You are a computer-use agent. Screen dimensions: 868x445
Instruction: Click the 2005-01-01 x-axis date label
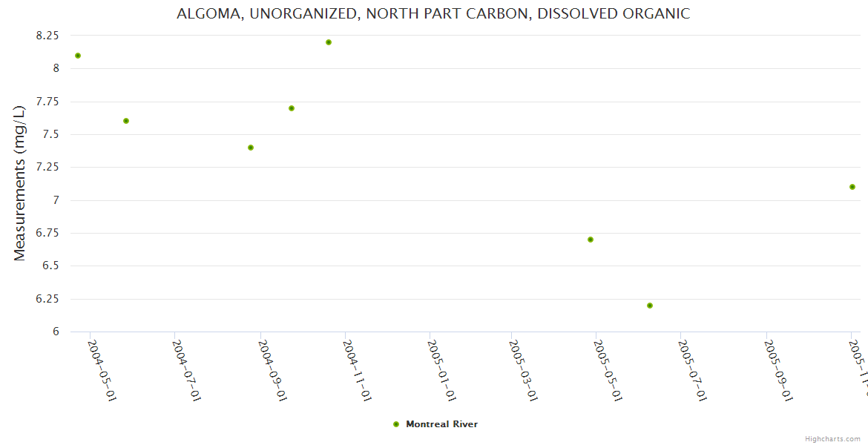coord(442,370)
